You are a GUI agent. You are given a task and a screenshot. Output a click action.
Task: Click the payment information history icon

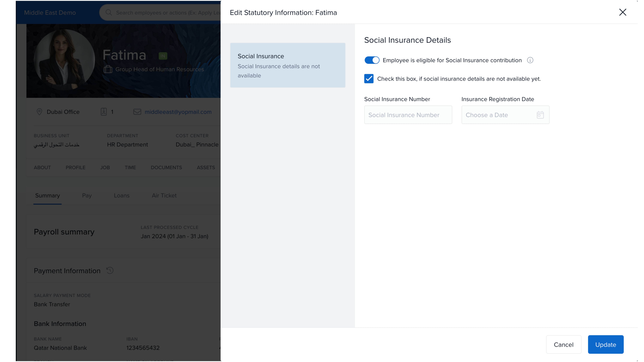pos(110,270)
